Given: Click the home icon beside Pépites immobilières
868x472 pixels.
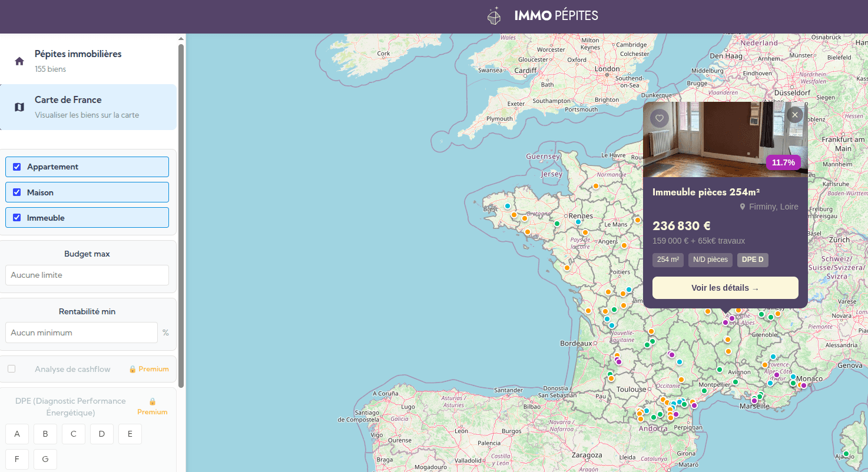Looking at the screenshot, I should tap(19, 61).
